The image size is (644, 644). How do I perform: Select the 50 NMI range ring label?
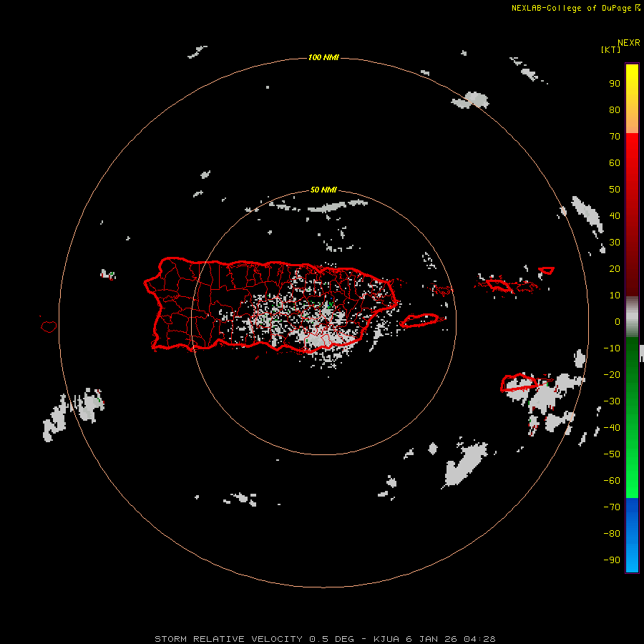coord(323,190)
